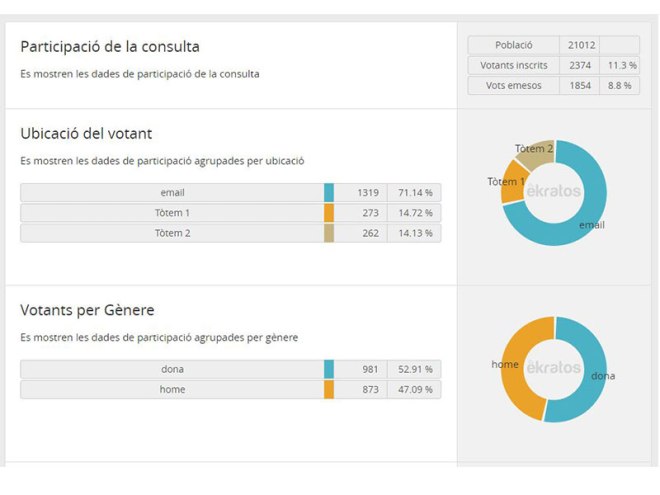Click the teal color swatch beside email
This screenshot has width=660, height=495.
click(329, 193)
